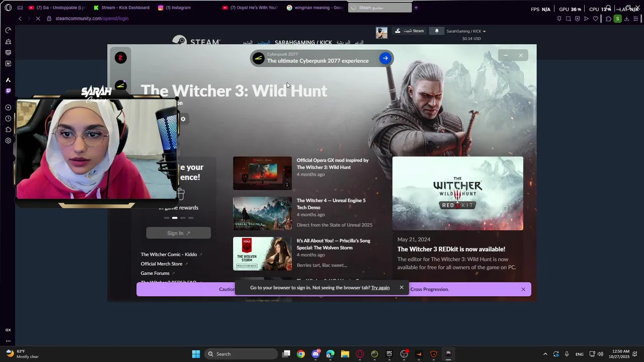The width and height of the screenshot is (644, 362).
Task: Click the taskbar Search box
Action: coord(242,354)
